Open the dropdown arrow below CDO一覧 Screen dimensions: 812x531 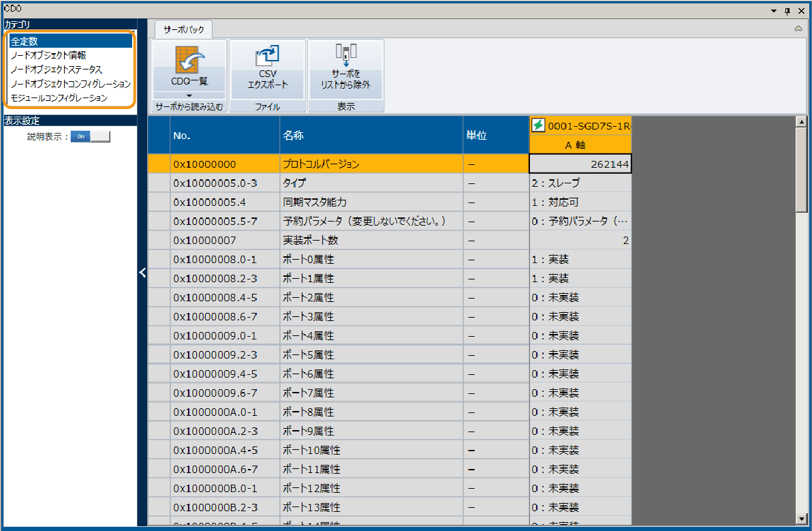[x=189, y=95]
